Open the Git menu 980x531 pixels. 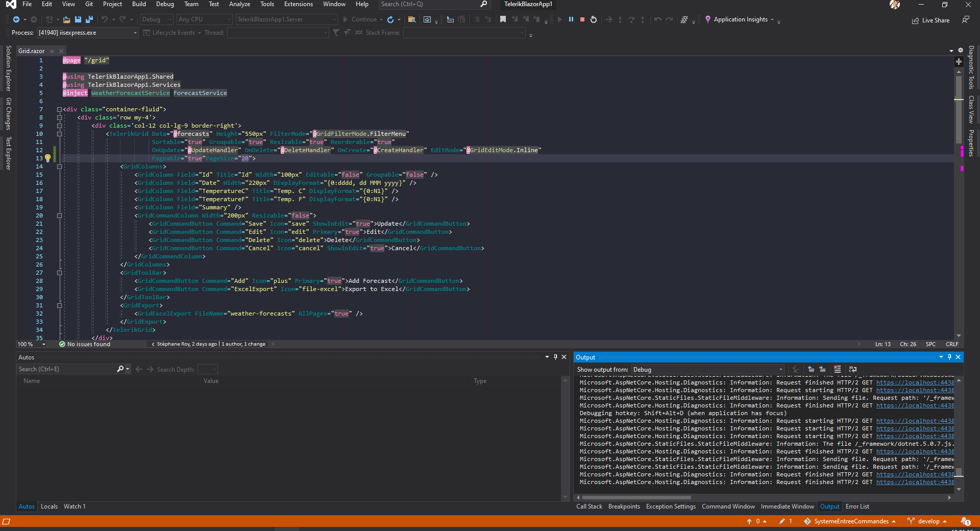[89, 4]
